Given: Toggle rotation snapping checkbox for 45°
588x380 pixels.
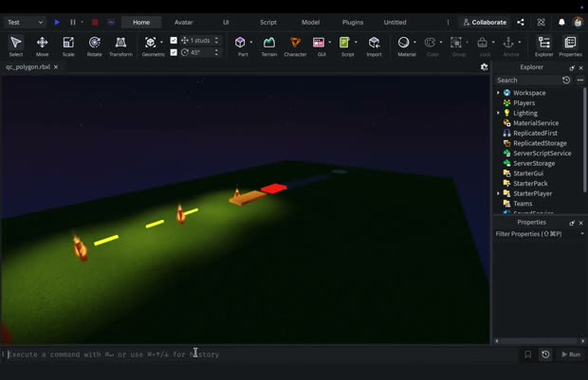Looking at the screenshot, I should (174, 52).
